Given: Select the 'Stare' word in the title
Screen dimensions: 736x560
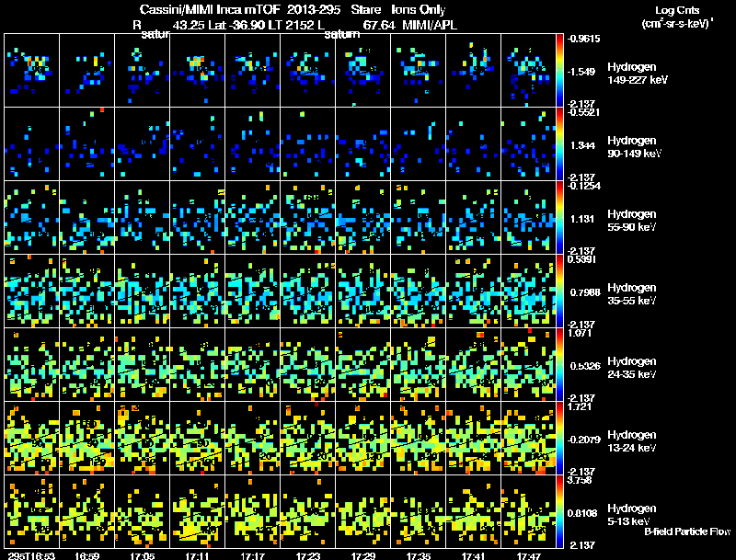Looking at the screenshot, I should click(365, 10).
